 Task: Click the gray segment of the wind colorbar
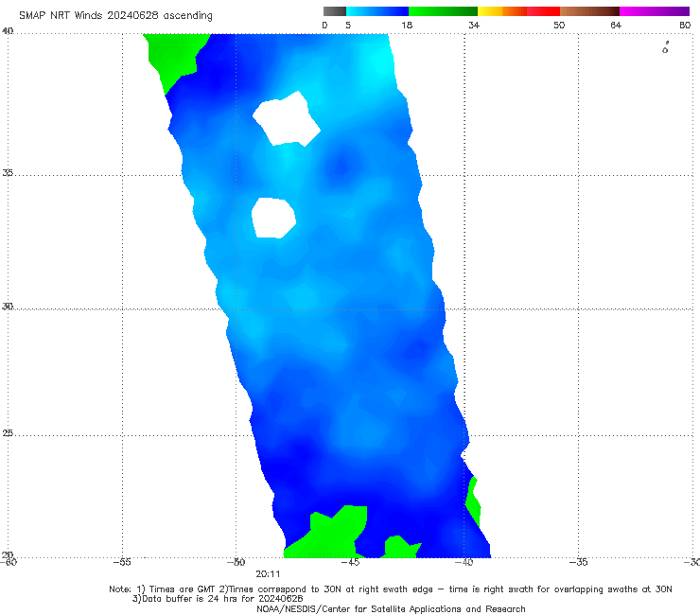[x=335, y=11]
